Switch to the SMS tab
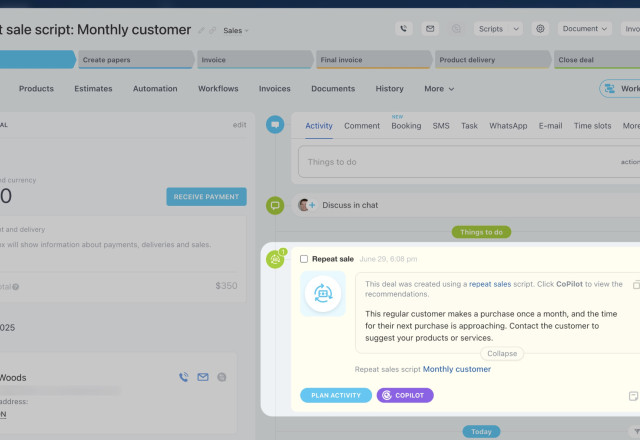Viewport: 640px width, 440px height. coord(441,126)
